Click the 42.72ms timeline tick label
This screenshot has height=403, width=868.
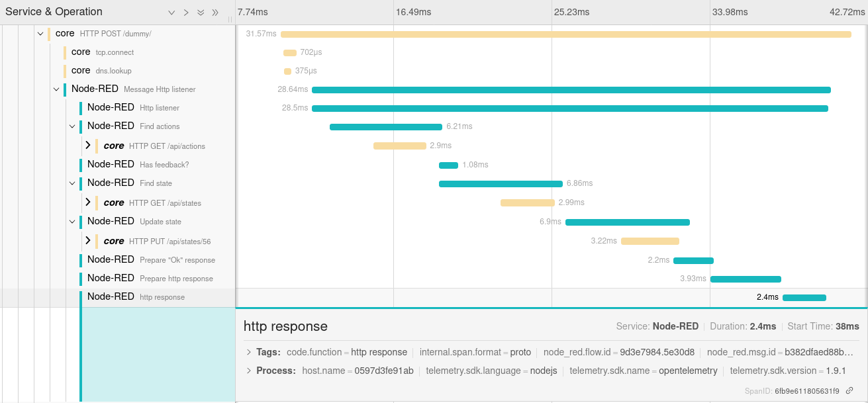(x=847, y=12)
